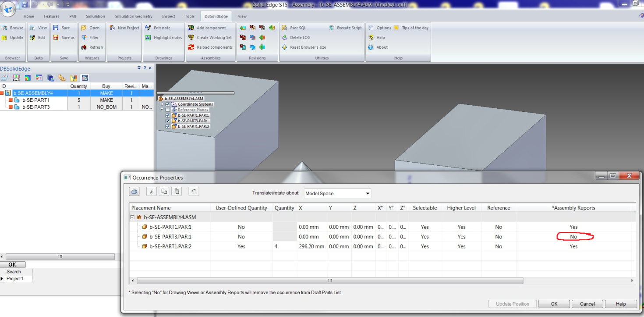Click Create Working Set
This screenshot has width=644, height=317.
click(x=210, y=38)
